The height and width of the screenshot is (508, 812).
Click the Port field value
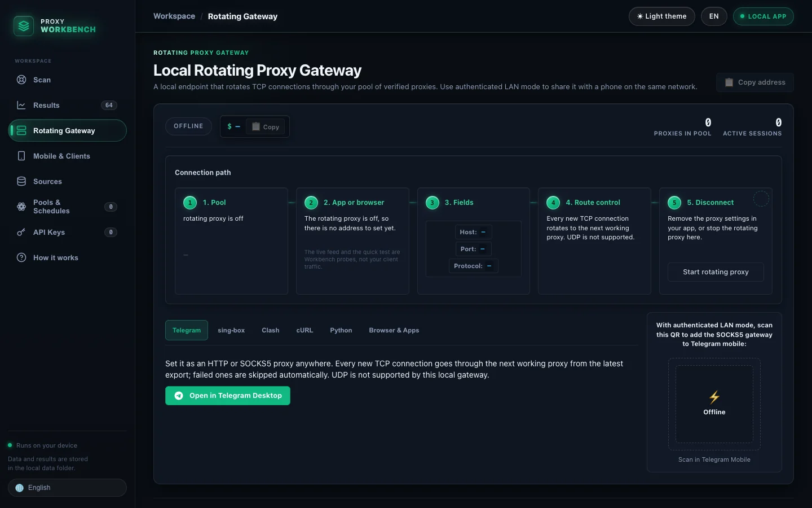[x=483, y=249]
